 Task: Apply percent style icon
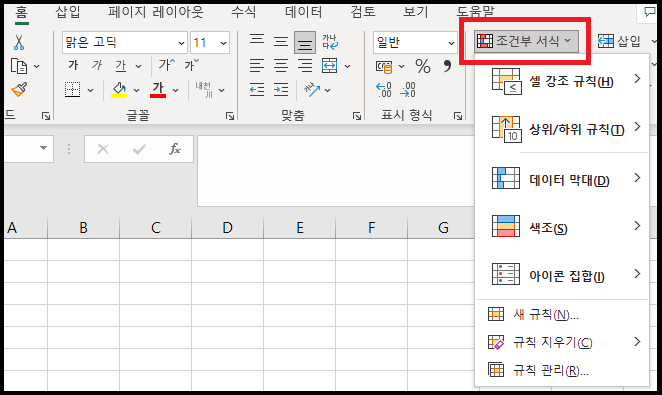[x=423, y=66]
